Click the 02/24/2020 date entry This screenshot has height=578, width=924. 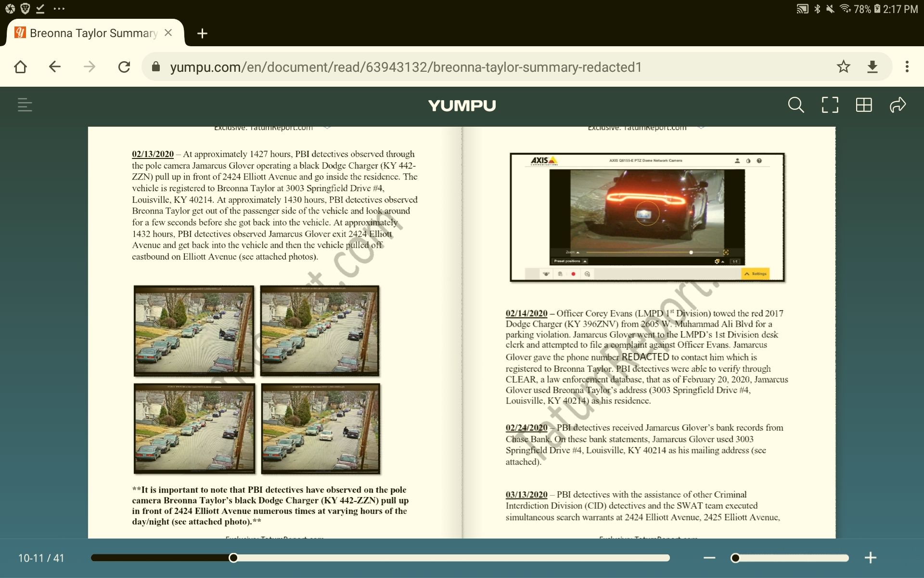click(526, 428)
